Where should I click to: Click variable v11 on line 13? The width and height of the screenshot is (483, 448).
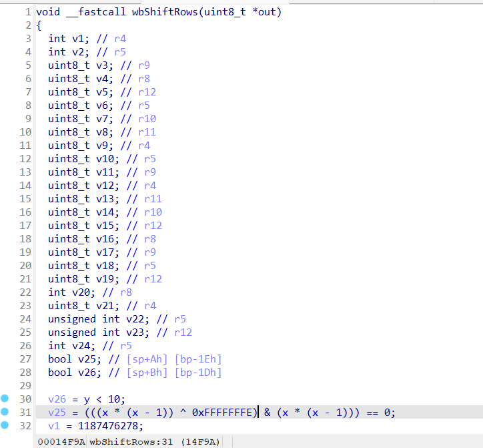(107, 172)
